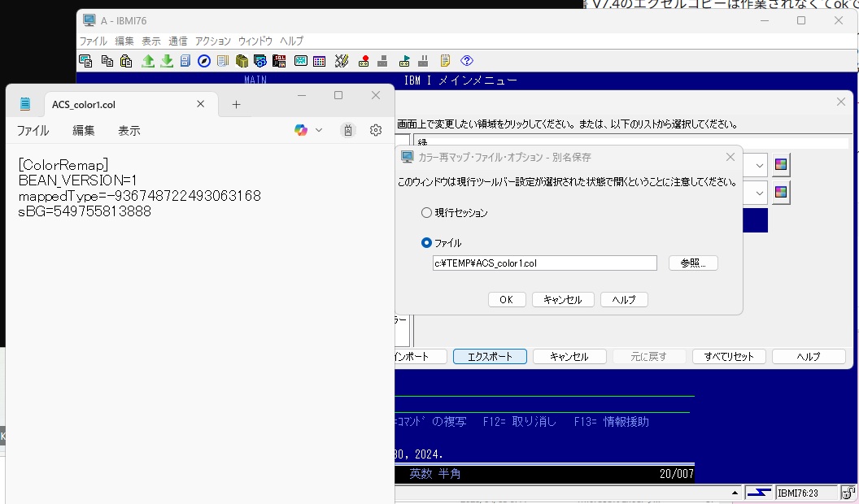Open the Copilot dropdown chevron in Notepad
This screenshot has width=859, height=504.
tap(319, 129)
